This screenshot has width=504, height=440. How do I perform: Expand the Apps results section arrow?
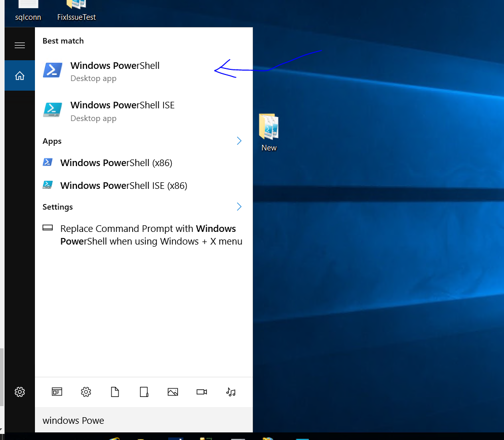[239, 141]
